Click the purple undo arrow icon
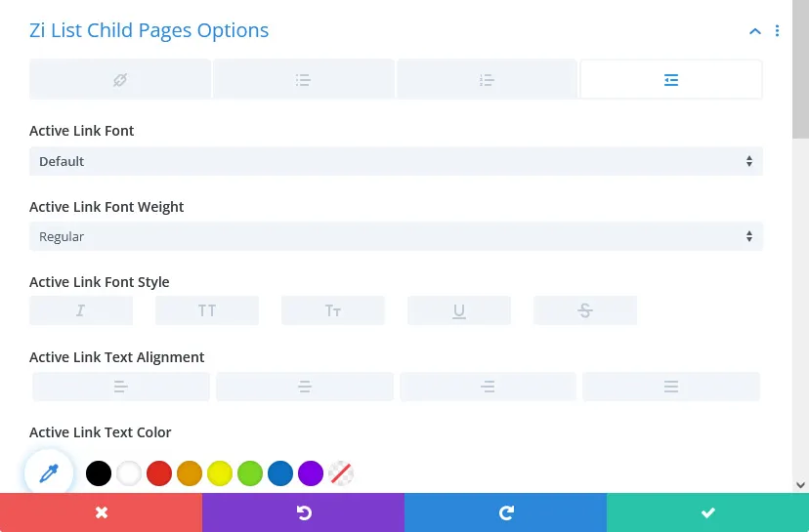 pyautogui.click(x=303, y=512)
